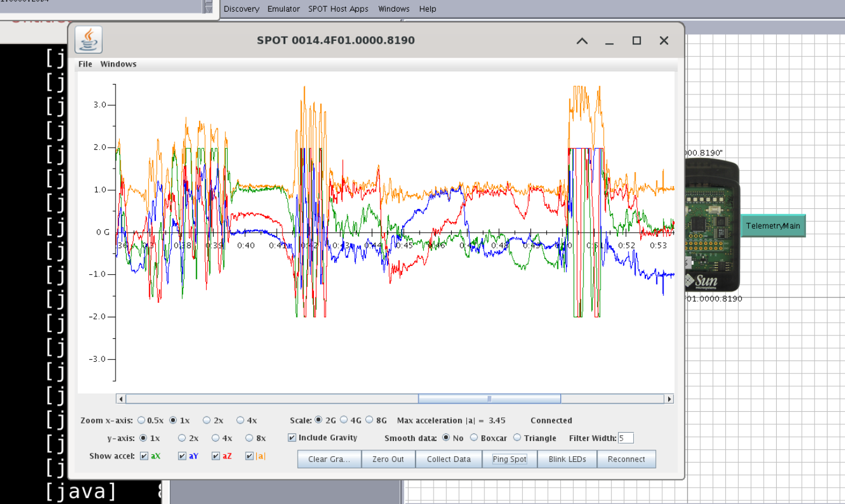Open the Windows menu in the SPOT window
This screenshot has height=504, width=845.
[x=118, y=64]
